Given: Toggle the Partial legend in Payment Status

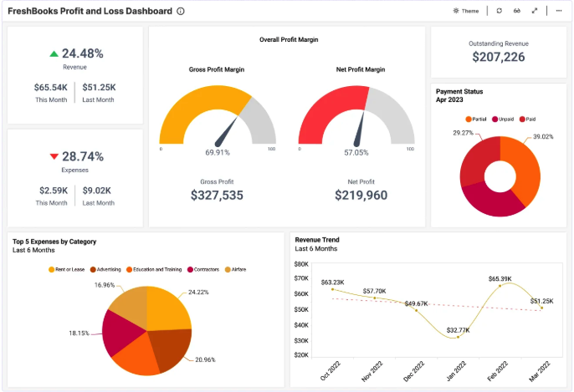Looking at the screenshot, I should pyautogui.click(x=477, y=120).
